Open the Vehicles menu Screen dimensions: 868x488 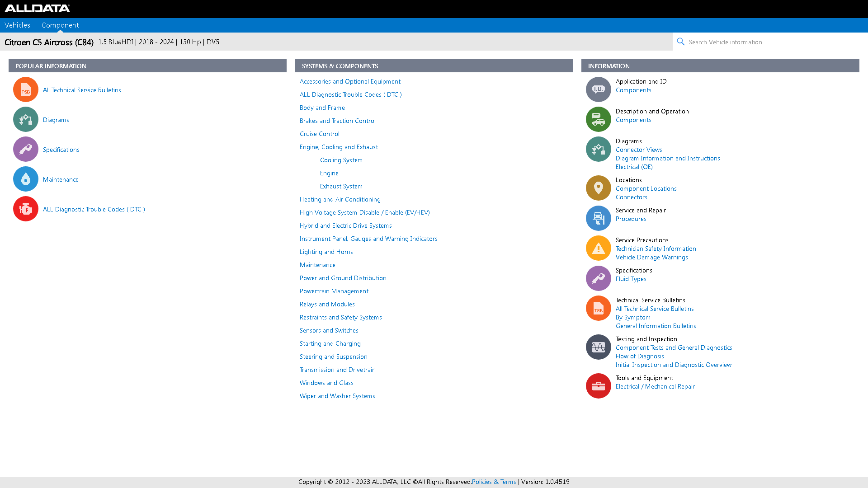point(17,25)
